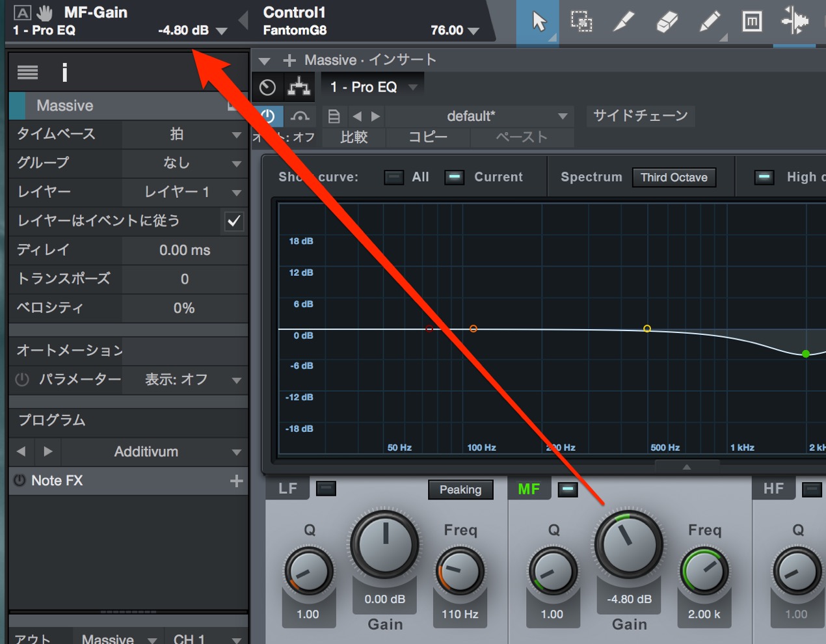Click the bypass icon beside the power button
Viewport: 826px width, 644px height.
(300, 116)
